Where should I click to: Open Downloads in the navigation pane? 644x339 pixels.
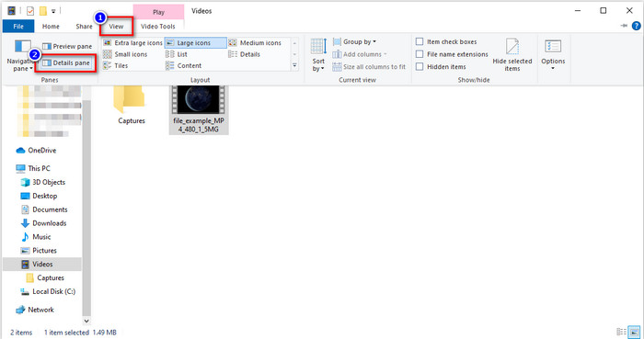pos(43,223)
